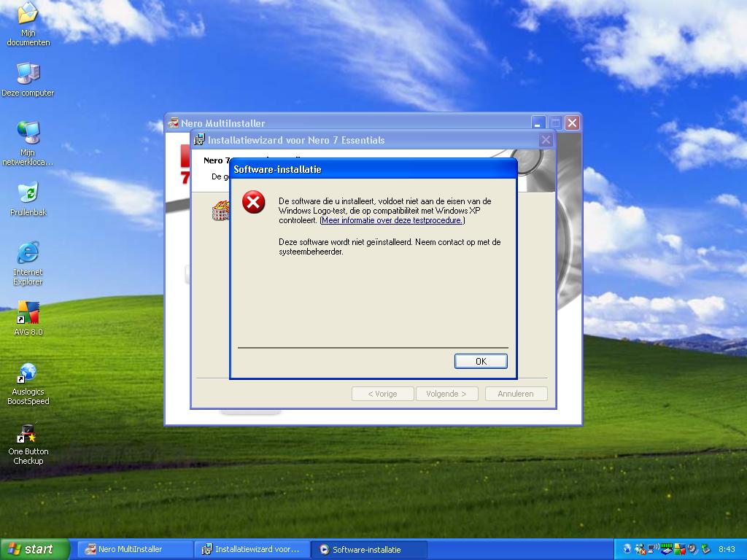
Task: Close the Nero MultiInstaller window
Action: pos(572,122)
